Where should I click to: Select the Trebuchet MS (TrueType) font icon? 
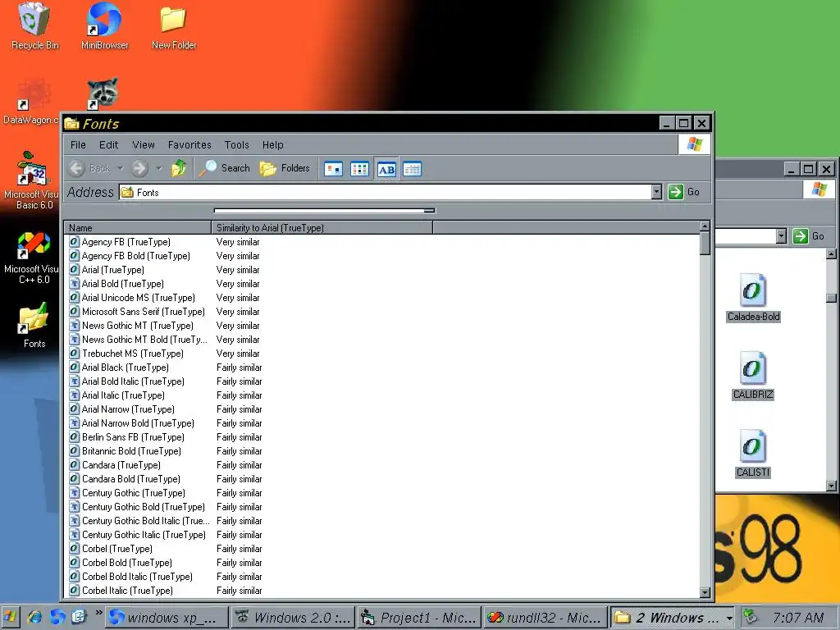75,353
